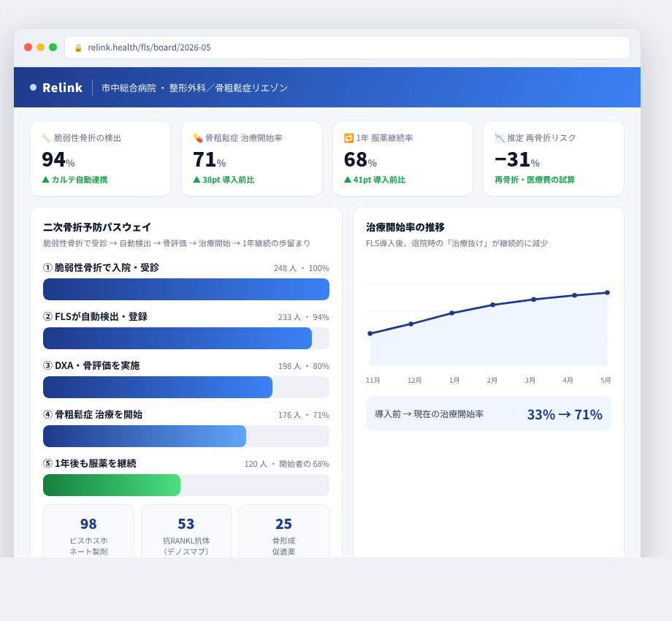Click the 198 人・80% count
The height and width of the screenshot is (621, 672).
click(x=303, y=366)
